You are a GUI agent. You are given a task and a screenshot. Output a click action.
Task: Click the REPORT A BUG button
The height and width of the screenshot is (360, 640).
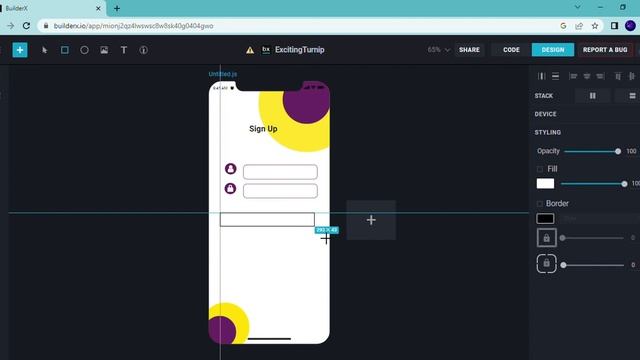click(x=605, y=50)
